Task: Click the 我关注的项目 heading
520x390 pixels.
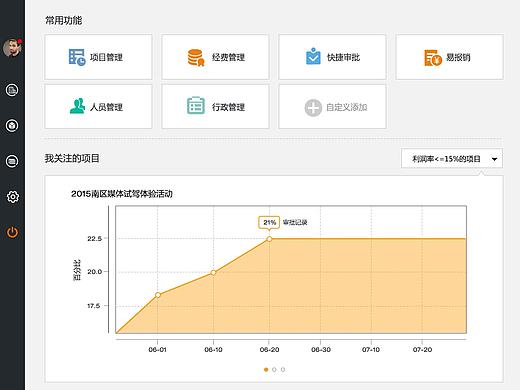Action: 72,158
